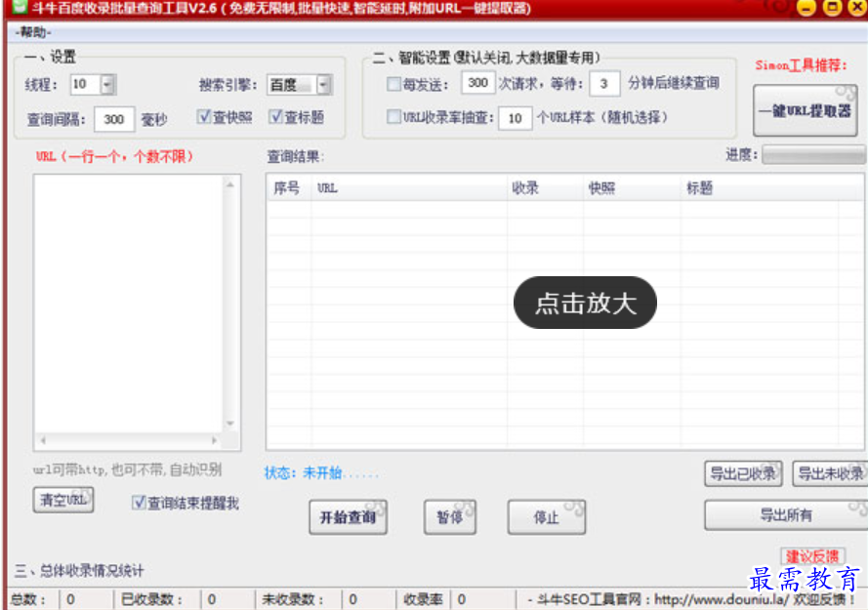
Task: Click the 建议反馈 link
Action: pyautogui.click(x=812, y=556)
